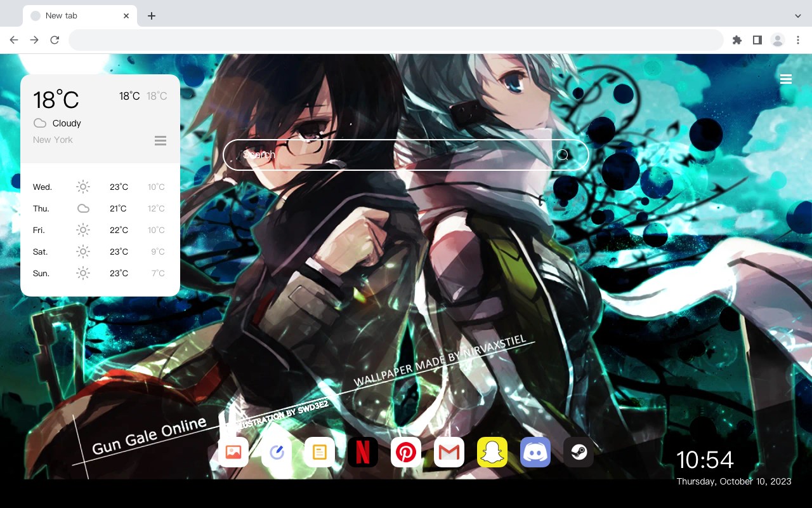Click the Thursday low 12°C value

tap(156, 208)
